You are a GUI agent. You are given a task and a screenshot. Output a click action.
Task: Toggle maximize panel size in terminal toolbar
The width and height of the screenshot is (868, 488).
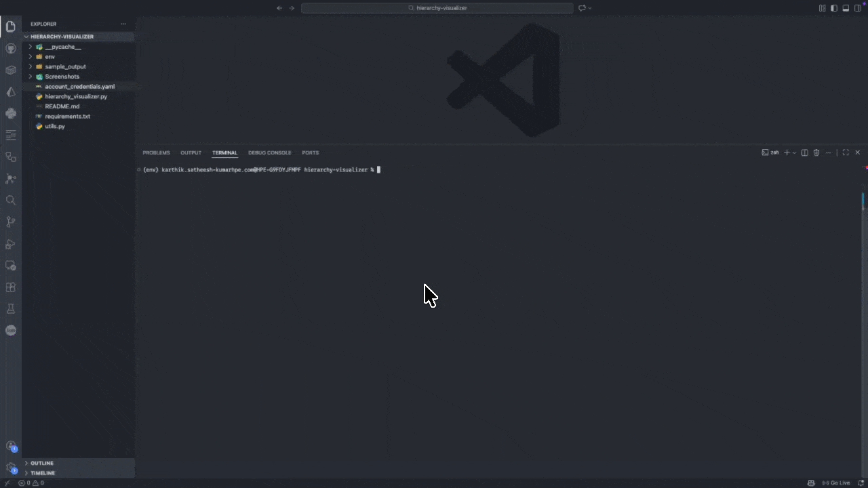[x=846, y=152]
